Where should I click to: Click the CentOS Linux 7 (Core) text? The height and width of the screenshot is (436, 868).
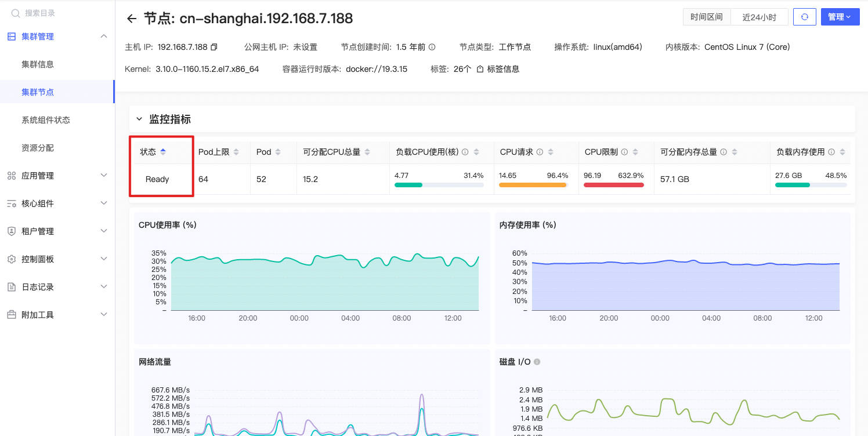tap(747, 47)
